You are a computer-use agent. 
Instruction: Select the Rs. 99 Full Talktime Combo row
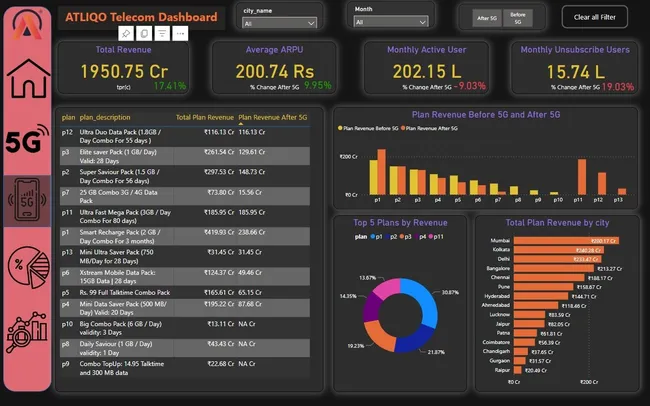[185, 292]
